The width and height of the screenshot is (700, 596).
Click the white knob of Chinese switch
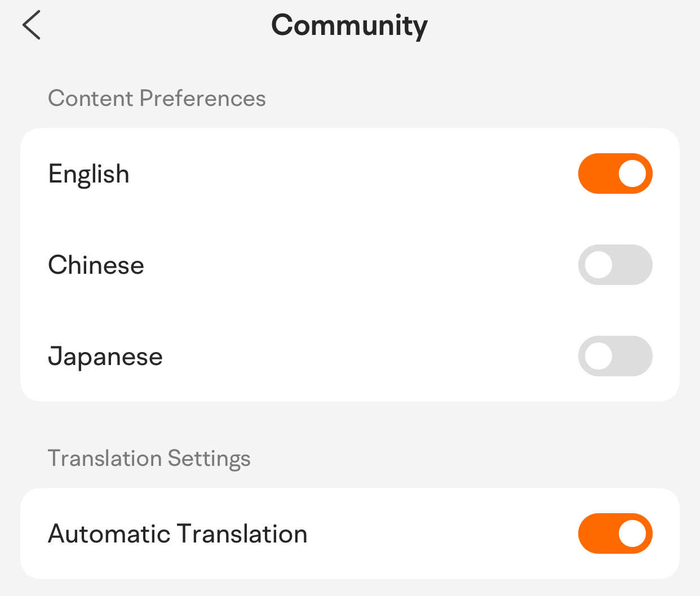pos(599,265)
